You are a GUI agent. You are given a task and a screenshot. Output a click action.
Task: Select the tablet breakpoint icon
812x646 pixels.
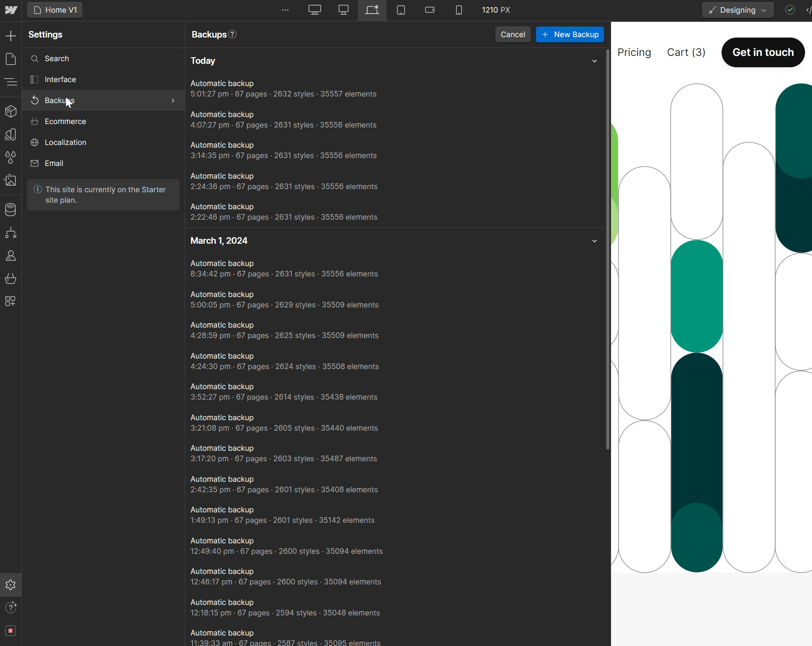[x=401, y=10]
